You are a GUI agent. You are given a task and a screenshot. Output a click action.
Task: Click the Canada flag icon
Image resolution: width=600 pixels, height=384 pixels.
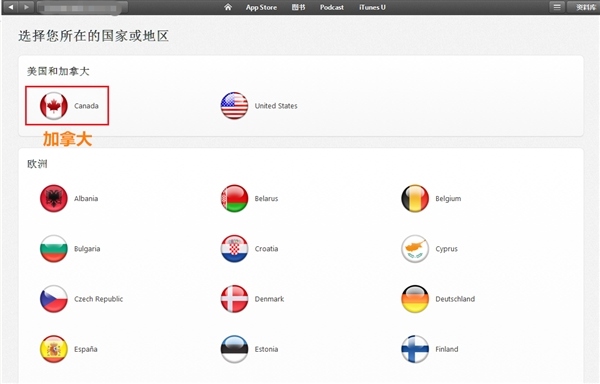54,106
